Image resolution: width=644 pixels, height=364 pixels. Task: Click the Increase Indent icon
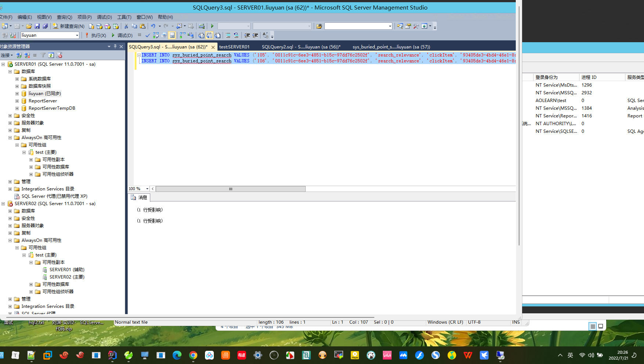255,35
